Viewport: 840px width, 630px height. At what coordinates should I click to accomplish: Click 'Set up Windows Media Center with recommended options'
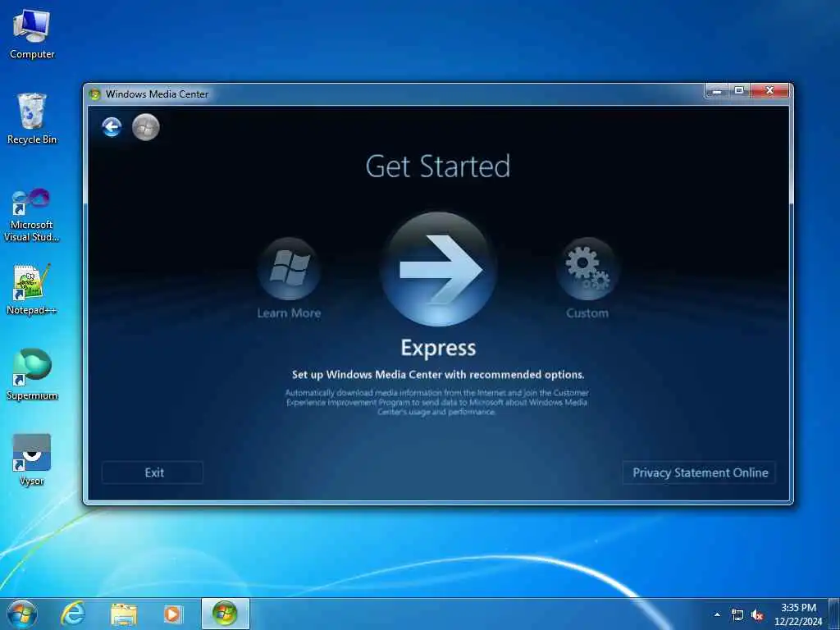(x=438, y=374)
